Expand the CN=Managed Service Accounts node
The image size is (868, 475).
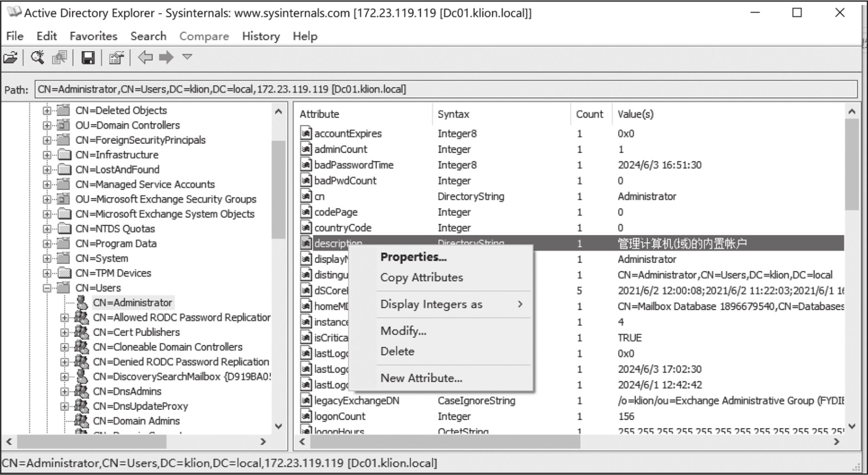pos(47,184)
